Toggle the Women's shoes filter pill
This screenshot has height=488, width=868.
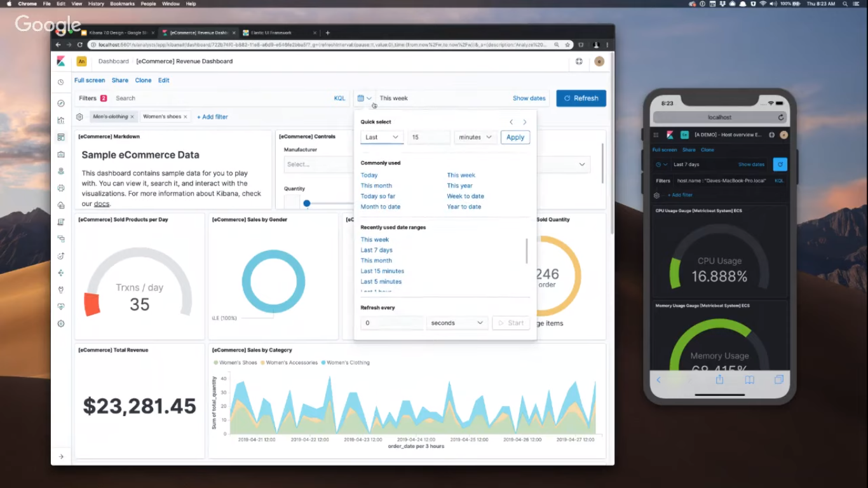(163, 116)
